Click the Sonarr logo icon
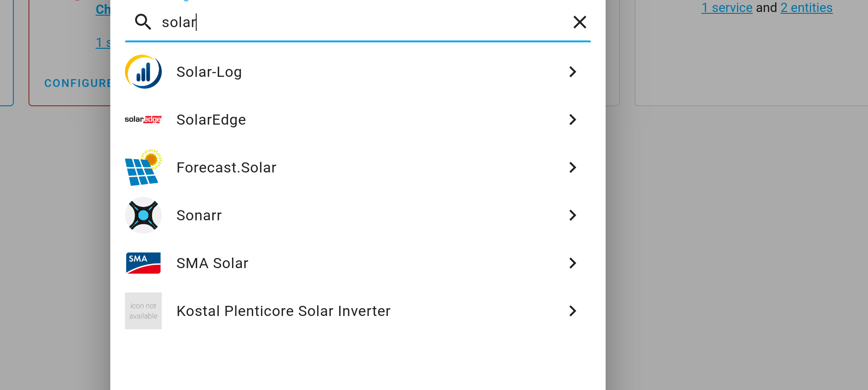The height and width of the screenshot is (390, 868). pos(143,215)
